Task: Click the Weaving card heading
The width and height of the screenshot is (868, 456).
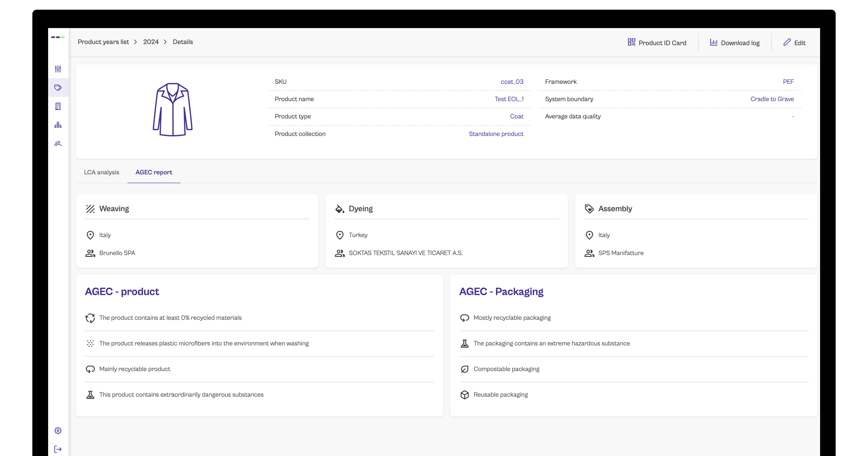Action: 114,209
